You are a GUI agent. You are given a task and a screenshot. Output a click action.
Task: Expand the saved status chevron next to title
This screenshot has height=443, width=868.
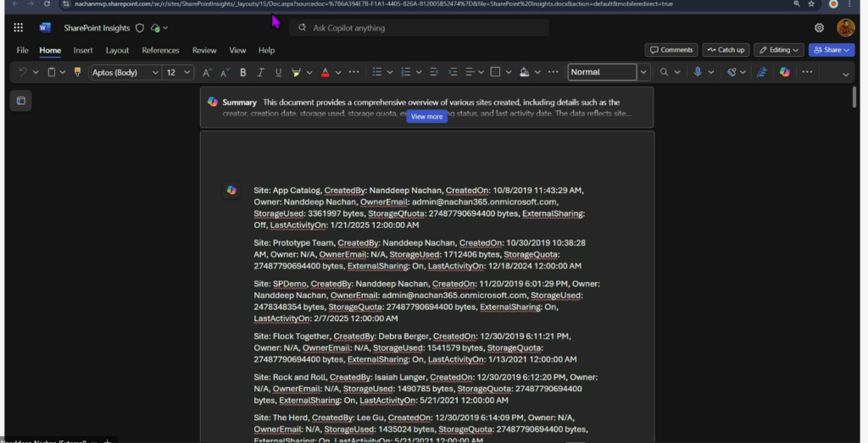(x=165, y=28)
